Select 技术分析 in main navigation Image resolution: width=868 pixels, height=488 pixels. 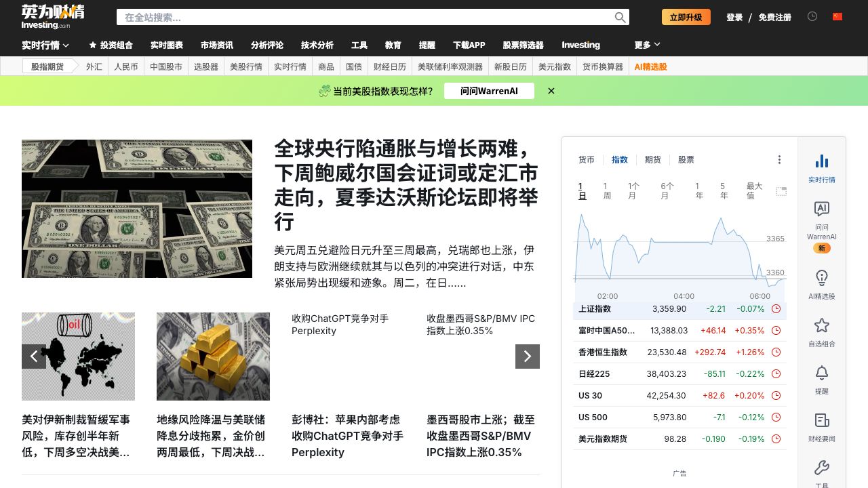click(317, 45)
